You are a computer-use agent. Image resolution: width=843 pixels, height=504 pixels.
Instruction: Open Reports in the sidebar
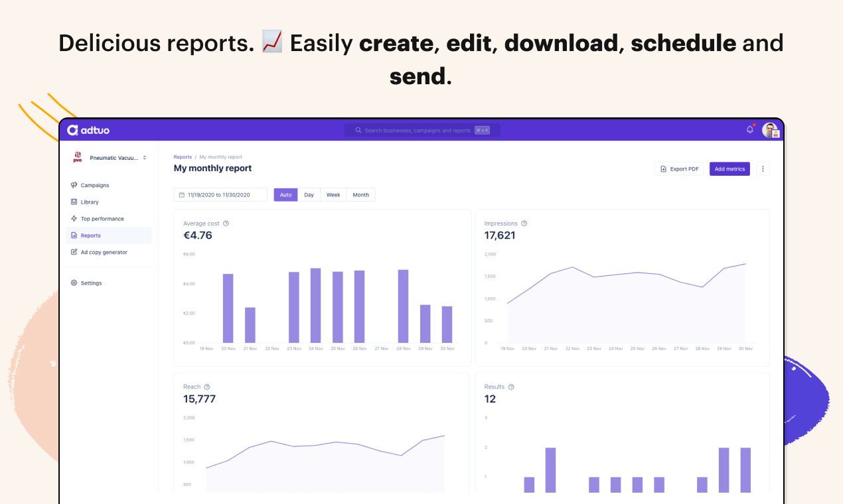coord(109,235)
